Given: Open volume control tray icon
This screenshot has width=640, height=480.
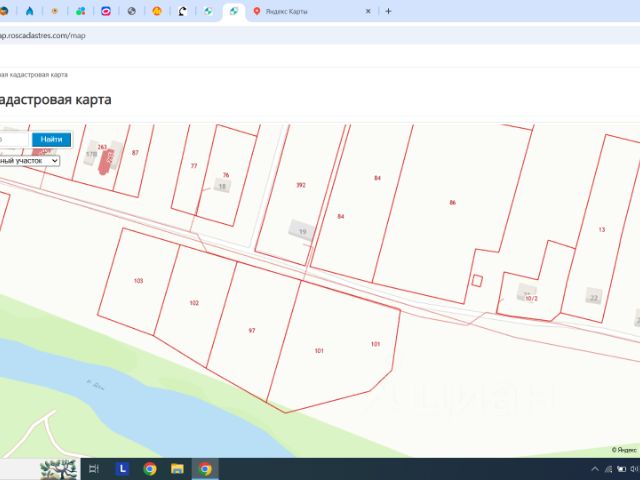Looking at the screenshot, I should pyautogui.click(x=635, y=469).
